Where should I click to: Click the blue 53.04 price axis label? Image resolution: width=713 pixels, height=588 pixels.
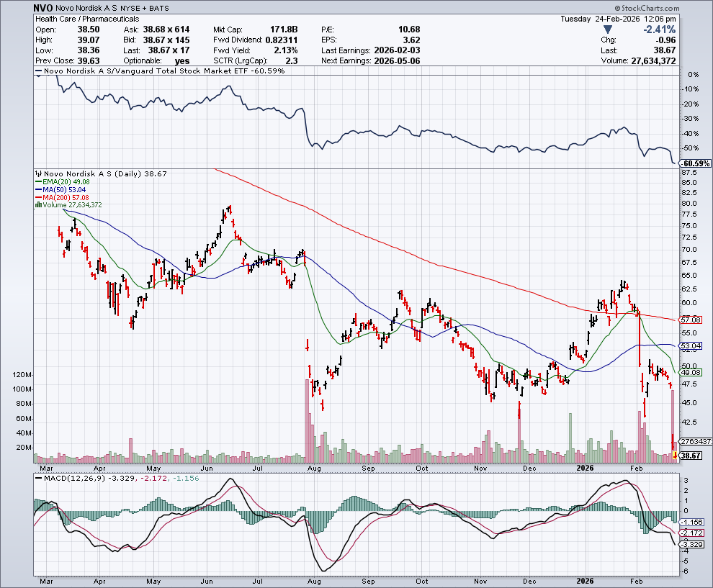[x=691, y=346]
